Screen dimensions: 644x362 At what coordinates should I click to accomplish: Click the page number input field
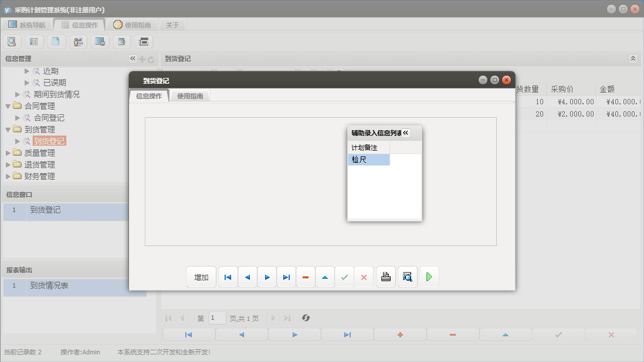click(217, 318)
